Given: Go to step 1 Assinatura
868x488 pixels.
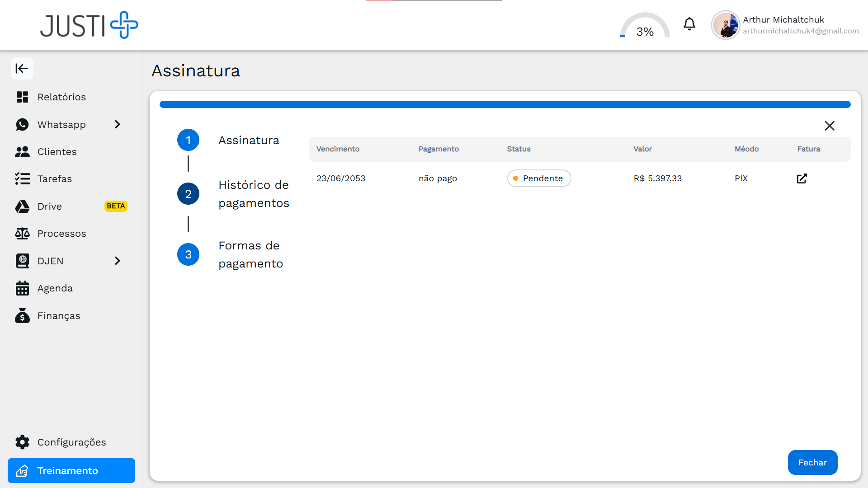Looking at the screenshot, I should click(x=188, y=140).
